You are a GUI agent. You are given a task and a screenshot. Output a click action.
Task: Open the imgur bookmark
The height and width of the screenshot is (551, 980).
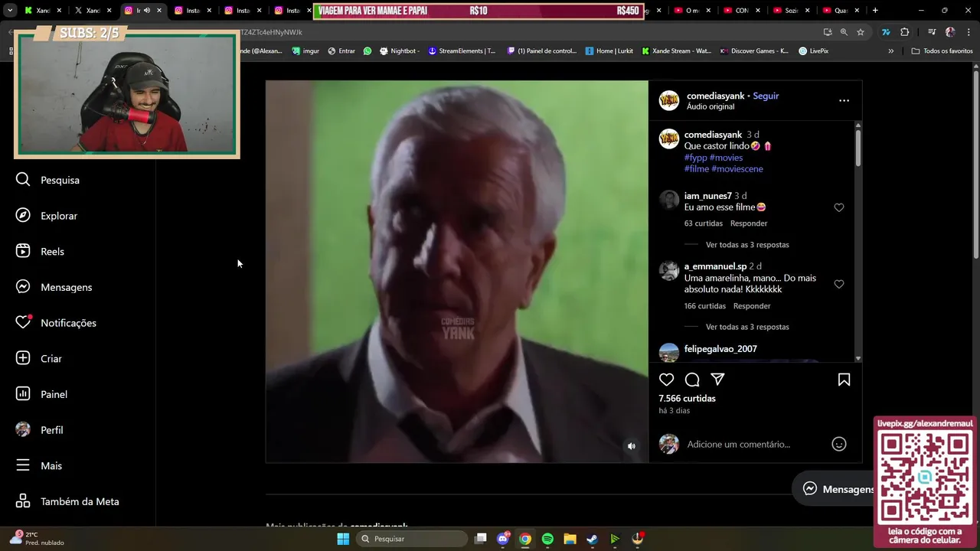tap(305, 51)
